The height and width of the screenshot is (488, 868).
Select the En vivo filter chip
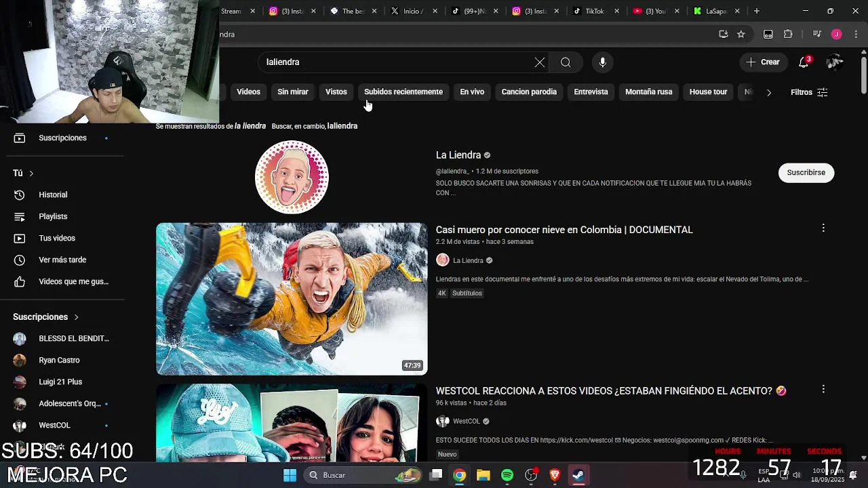tap(472, 91)
